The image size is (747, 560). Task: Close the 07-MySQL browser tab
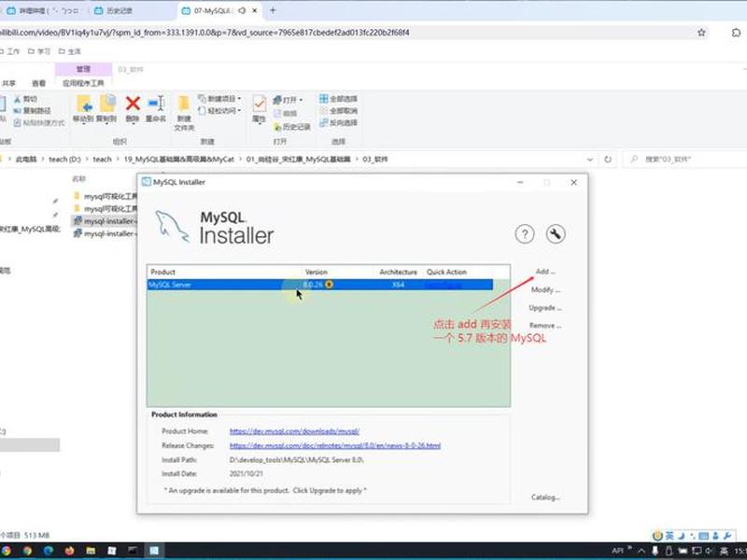click(255, 10)
